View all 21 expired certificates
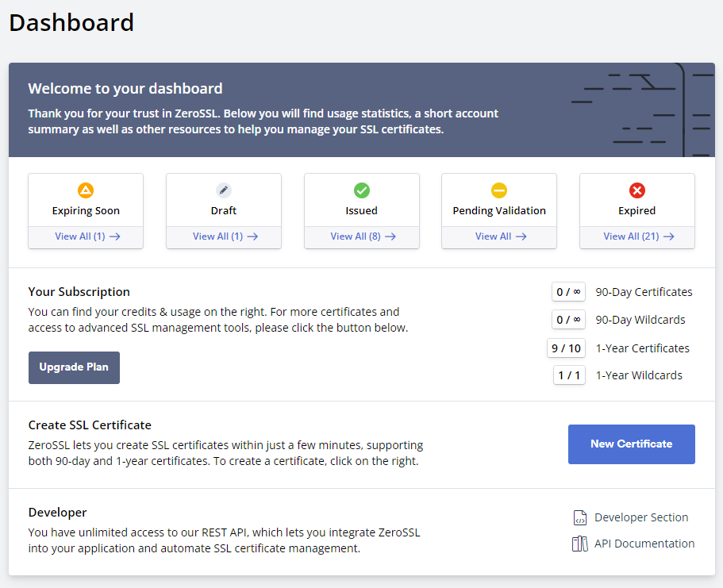The height and width of the screenshot is (588, 723). point(638,236)
